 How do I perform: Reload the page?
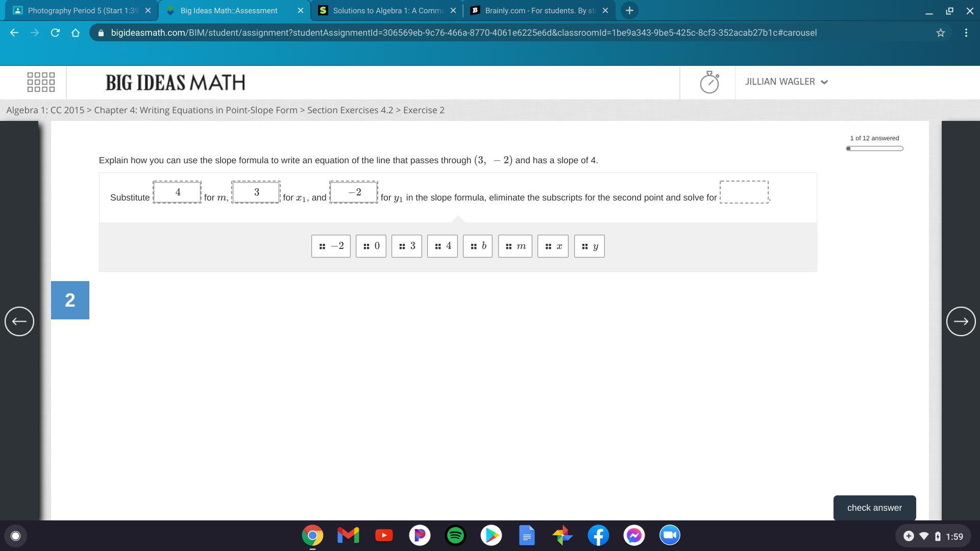(x=55, y=33)
